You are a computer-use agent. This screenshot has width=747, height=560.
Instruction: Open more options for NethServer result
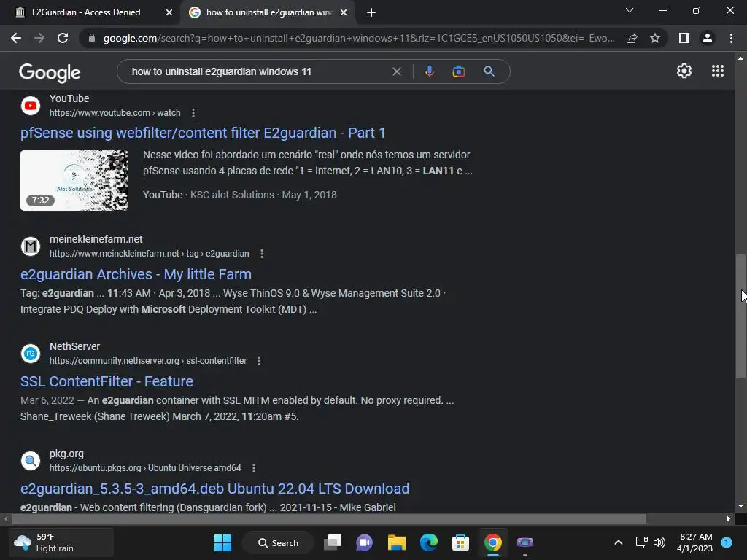coord(259,361)
